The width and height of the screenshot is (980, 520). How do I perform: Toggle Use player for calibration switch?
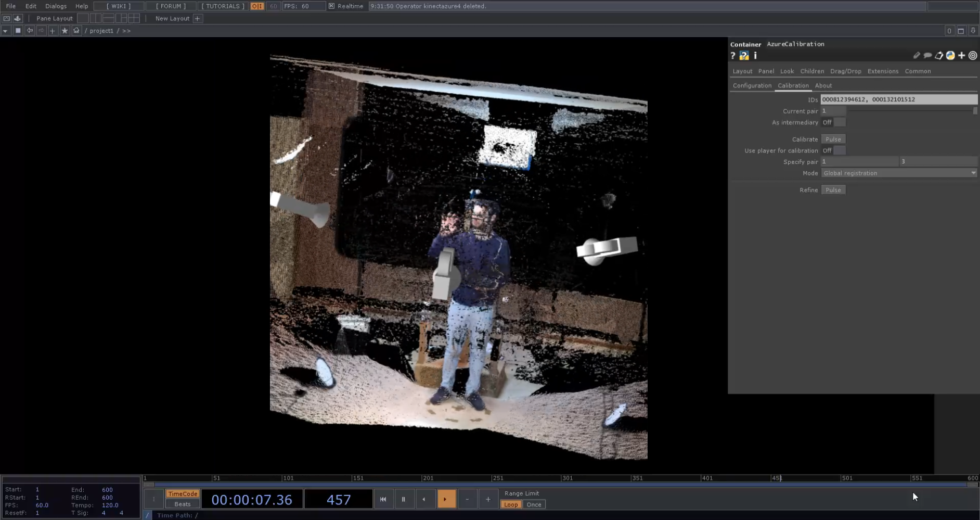click(x=833, y=150)
